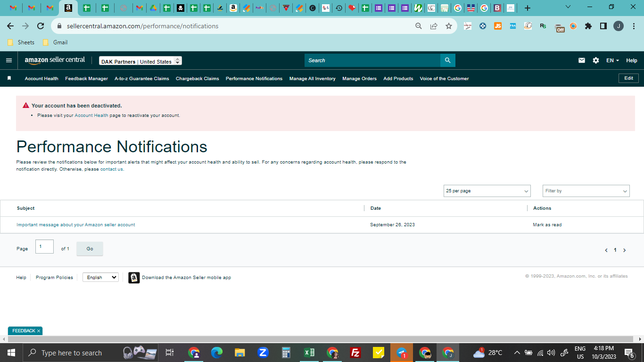The image size is (644, 362).
Task: Click the Edit button in navigation bar
Action: pyautogui.click(x=628, y=78)
